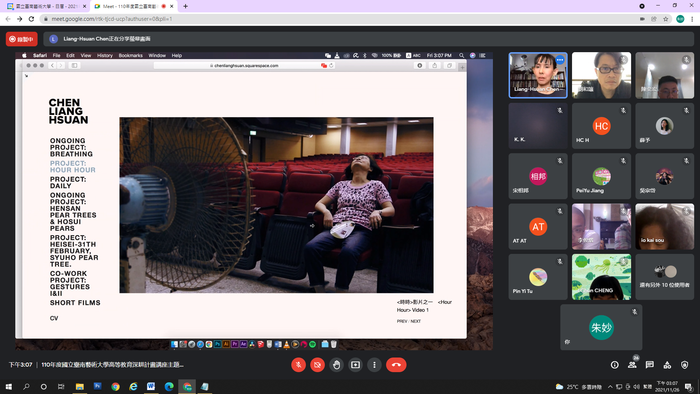Click the Spotlight search icon in mac menu bar
The height and width of the screenshot is (394, 700).
[x=462, y=55]
